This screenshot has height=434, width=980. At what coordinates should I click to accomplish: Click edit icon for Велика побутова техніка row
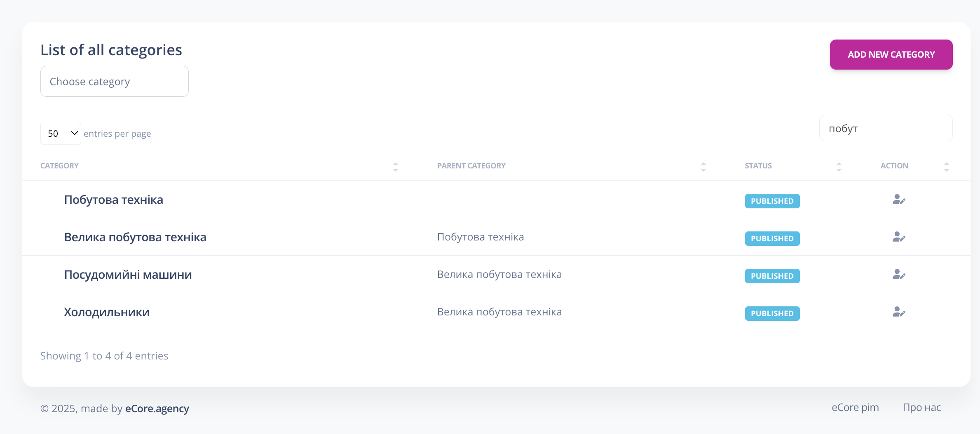point(898,237)
